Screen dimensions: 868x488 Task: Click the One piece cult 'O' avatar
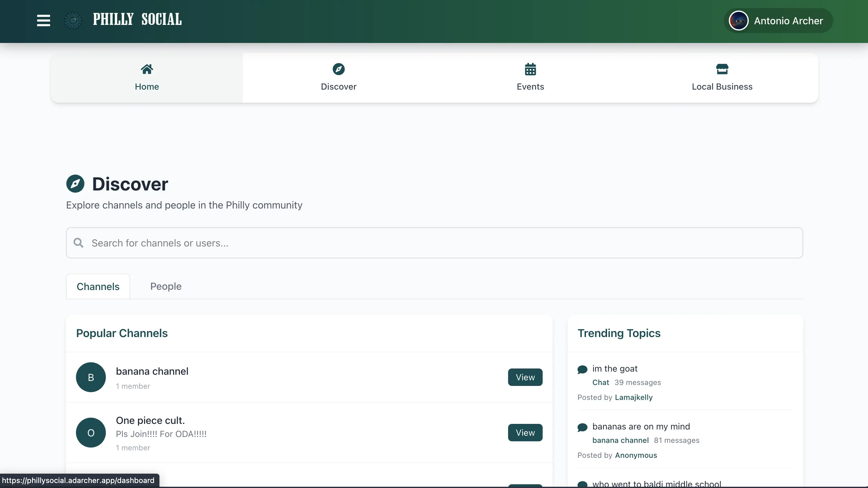[x=91, y=432]
